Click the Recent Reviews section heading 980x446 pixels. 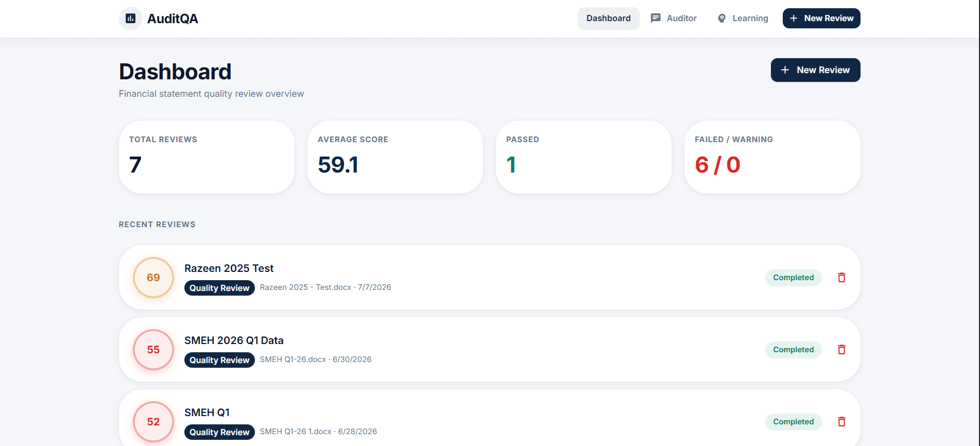click(x=157, y=225)
